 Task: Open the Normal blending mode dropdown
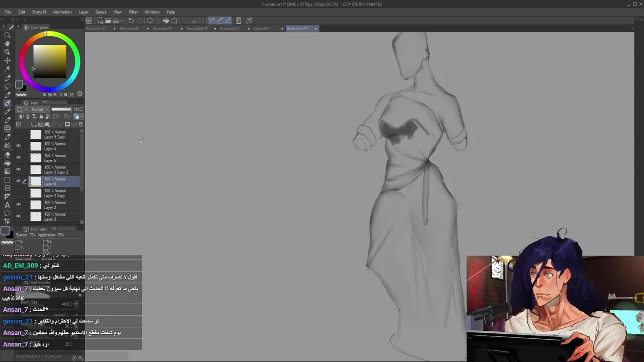point(40,109)
